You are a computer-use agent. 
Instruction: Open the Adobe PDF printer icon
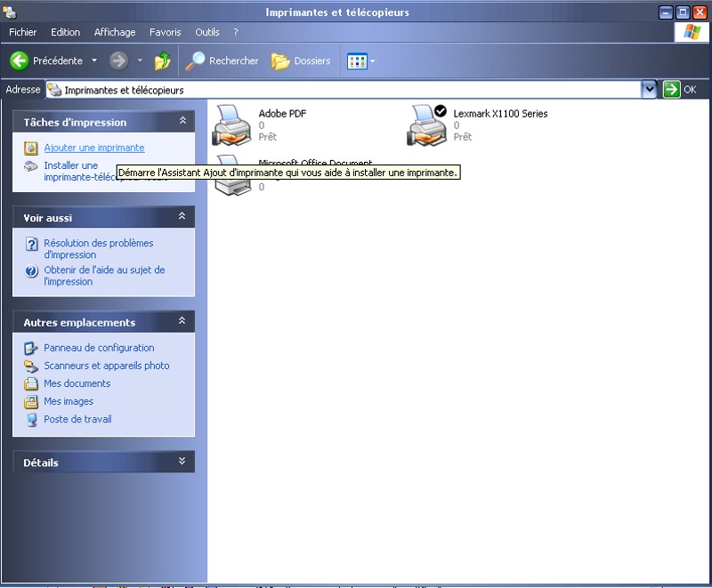[231, 125]
